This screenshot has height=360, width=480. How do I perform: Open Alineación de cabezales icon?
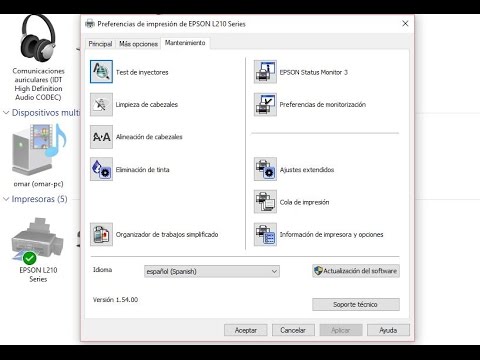point(101,137)
